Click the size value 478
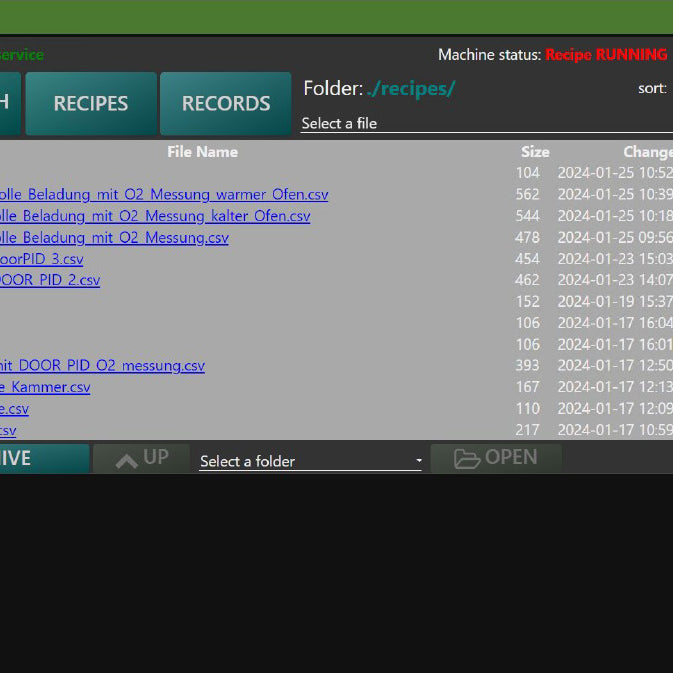The height and width of the screenshot is (673, 673). pos(527,237)
